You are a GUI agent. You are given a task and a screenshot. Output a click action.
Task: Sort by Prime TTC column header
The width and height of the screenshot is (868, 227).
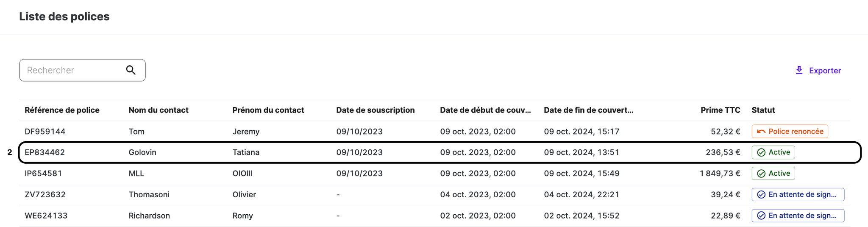[720, 110]
